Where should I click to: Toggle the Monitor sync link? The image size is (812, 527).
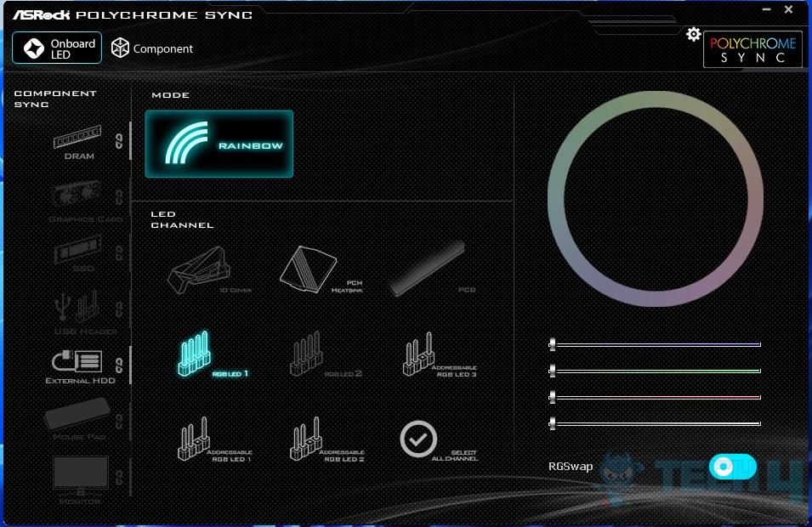click(119, 478)
